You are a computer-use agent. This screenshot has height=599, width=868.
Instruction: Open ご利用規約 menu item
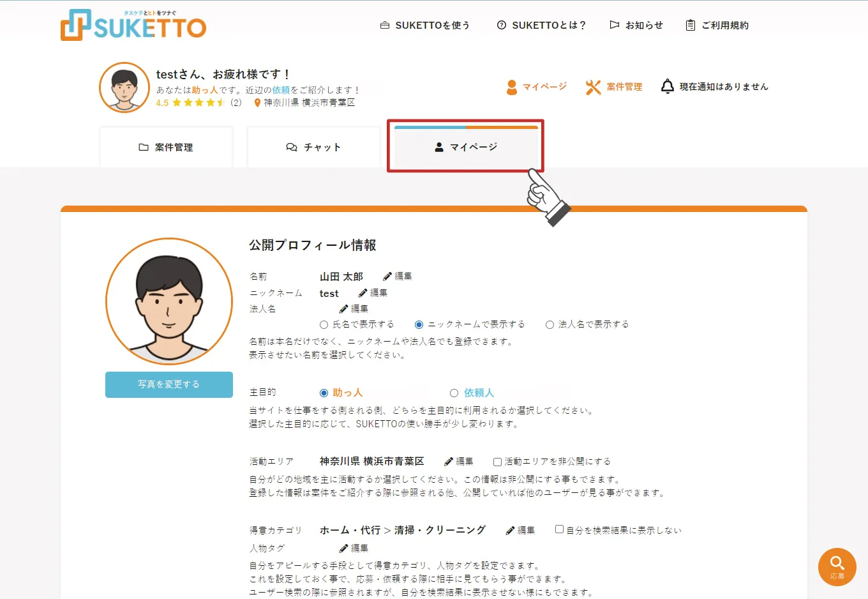click(x=717, y=25)
